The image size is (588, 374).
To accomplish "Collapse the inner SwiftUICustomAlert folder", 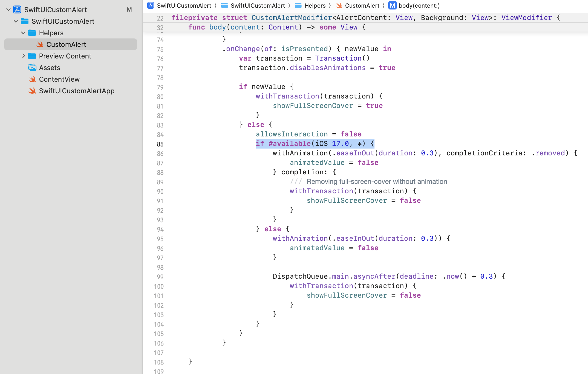I will click(x=16, y=21).
